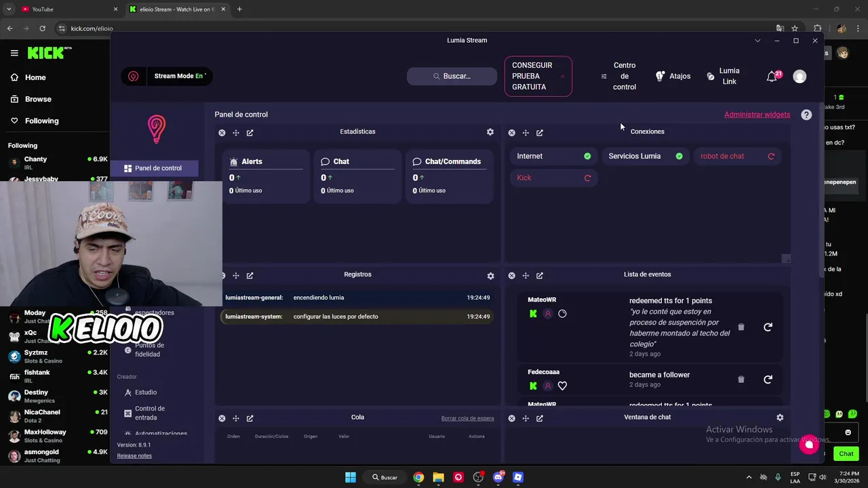
Task: Click the Internet connection status
Action: pyautogui.click(x=553, y=157)
